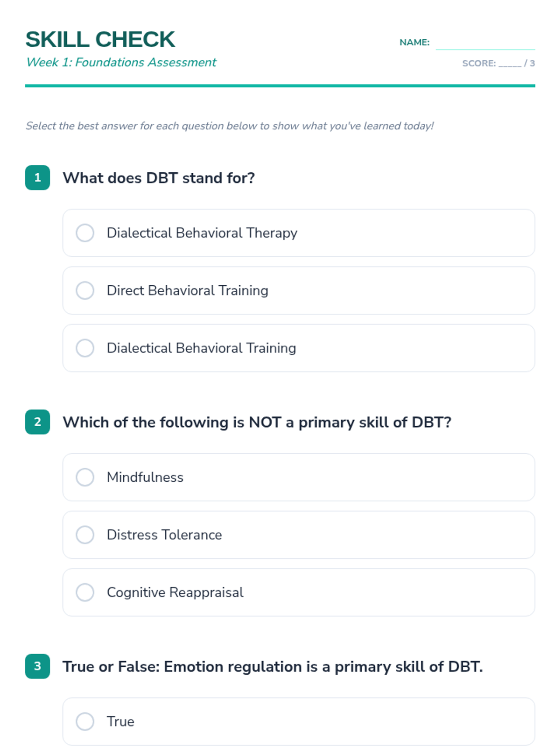Select the Mindfulness radio button
560x747 pixels.
(85, 477)
